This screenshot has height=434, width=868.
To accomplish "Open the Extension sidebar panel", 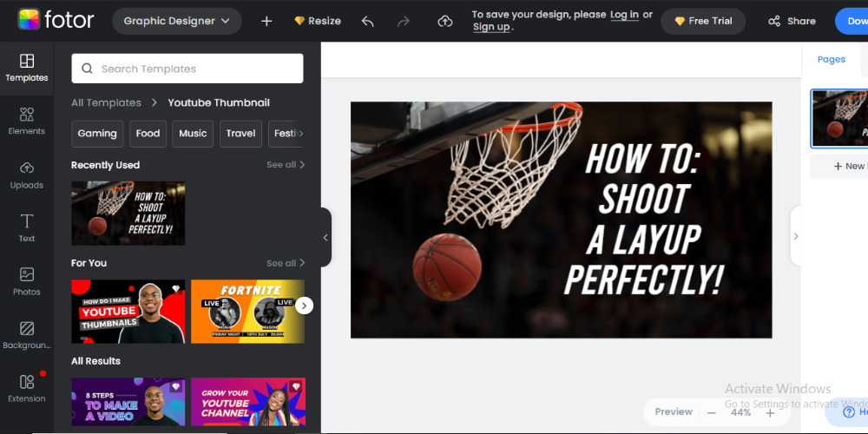I will [27, 389].
